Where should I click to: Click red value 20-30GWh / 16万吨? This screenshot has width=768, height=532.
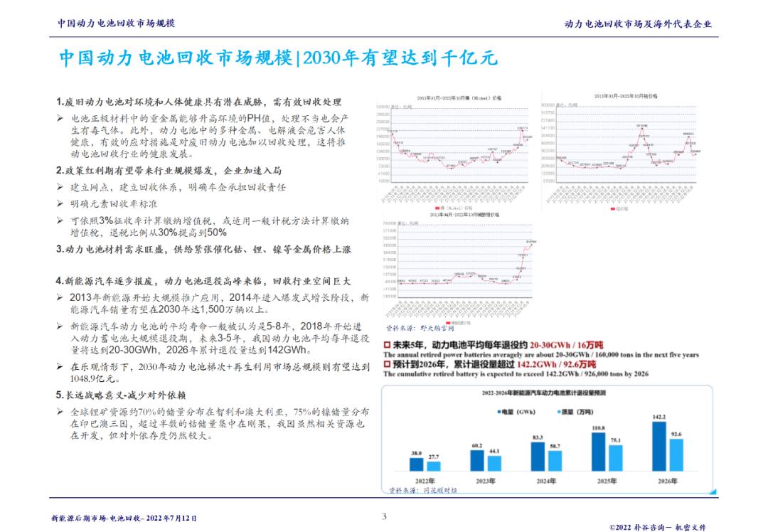coord(566,345)
